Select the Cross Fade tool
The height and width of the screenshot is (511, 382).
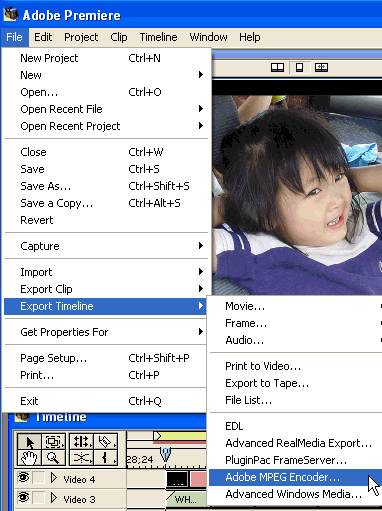pyautogui.click(x=81, y=458)
